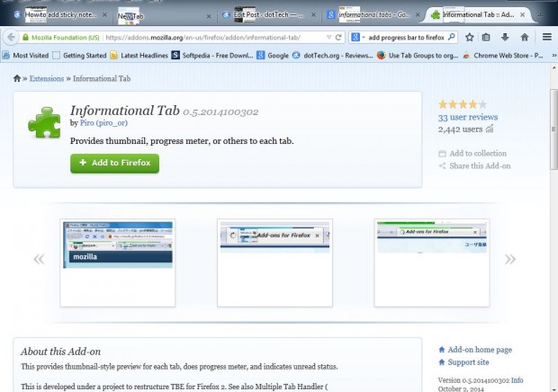Bookmark this page with the star icon

coord(470,37)
